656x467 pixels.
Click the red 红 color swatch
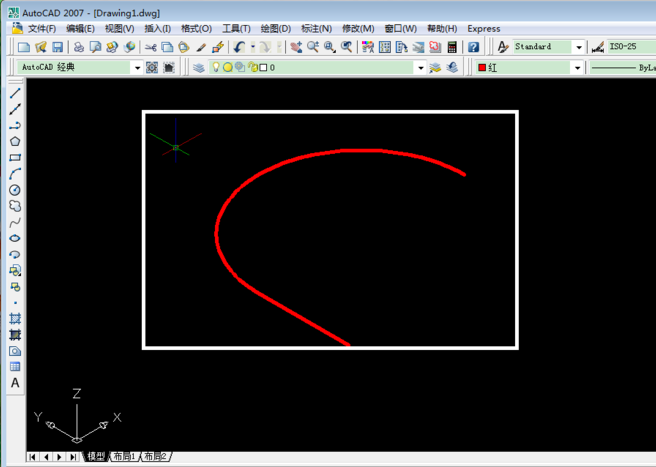[482, 67]
